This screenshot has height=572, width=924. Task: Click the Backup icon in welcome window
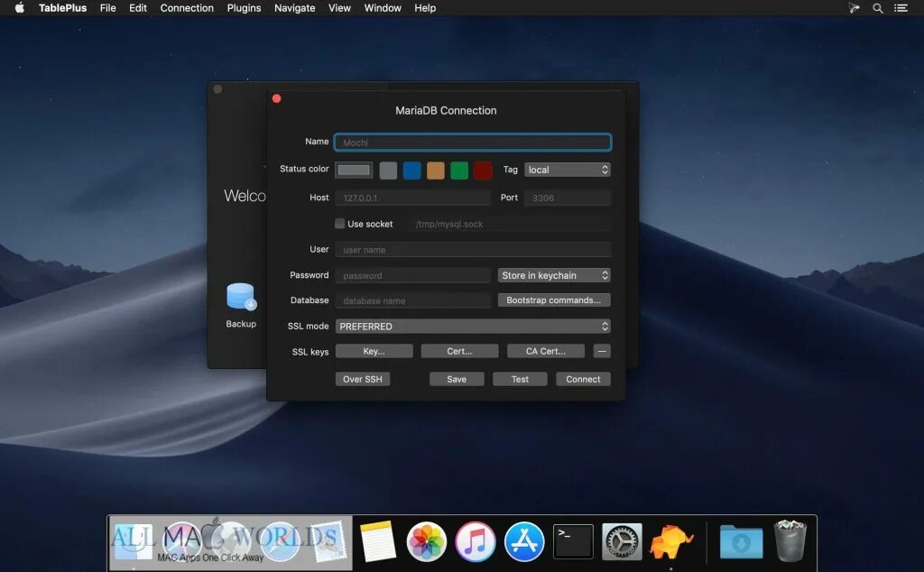pyautogui.click(x=241, y=296)
